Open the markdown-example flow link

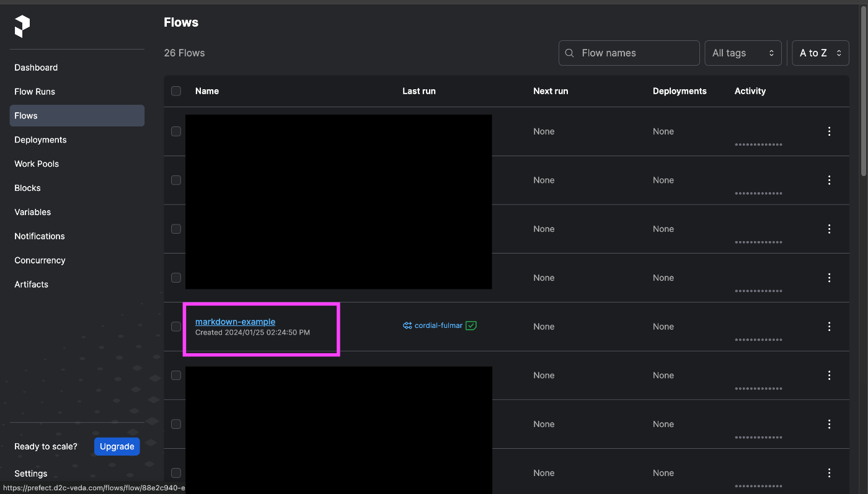click(235, 322)
